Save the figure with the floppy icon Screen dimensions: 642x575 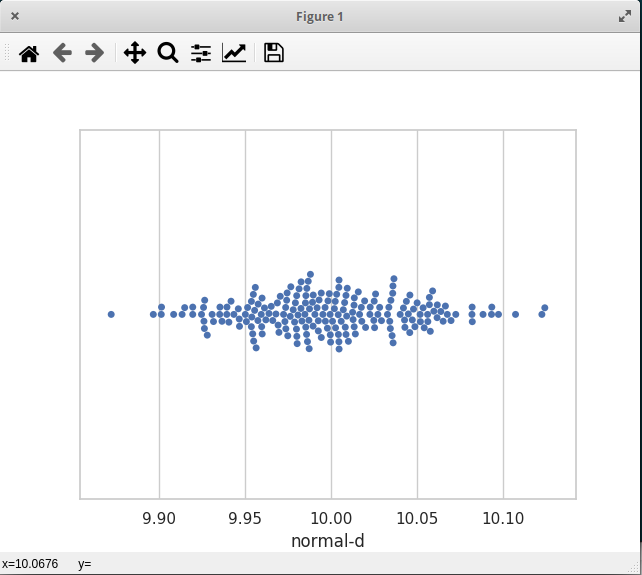click(x=274, y=53)
